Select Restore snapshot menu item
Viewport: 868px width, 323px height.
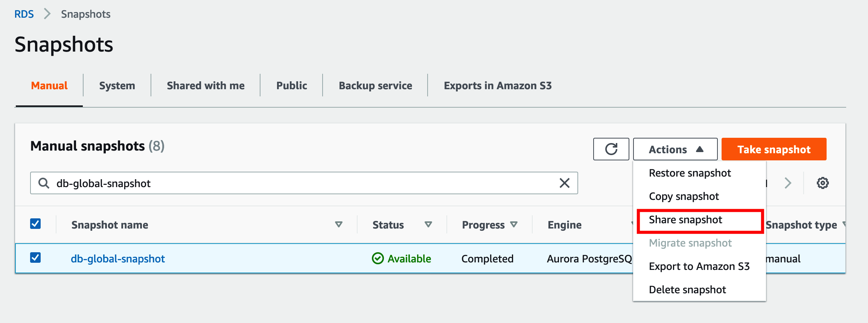pos(690,173)
